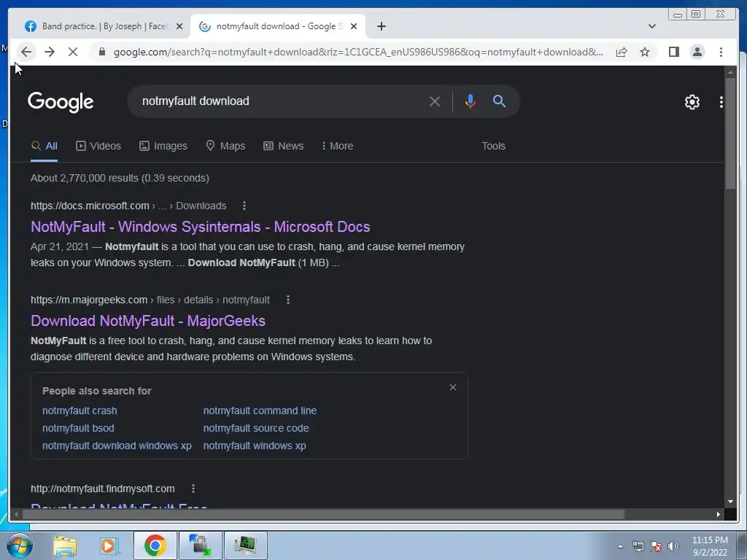Show hidden system tray icons
Viewport: 747px width, 560px height.
coord(620,547)
